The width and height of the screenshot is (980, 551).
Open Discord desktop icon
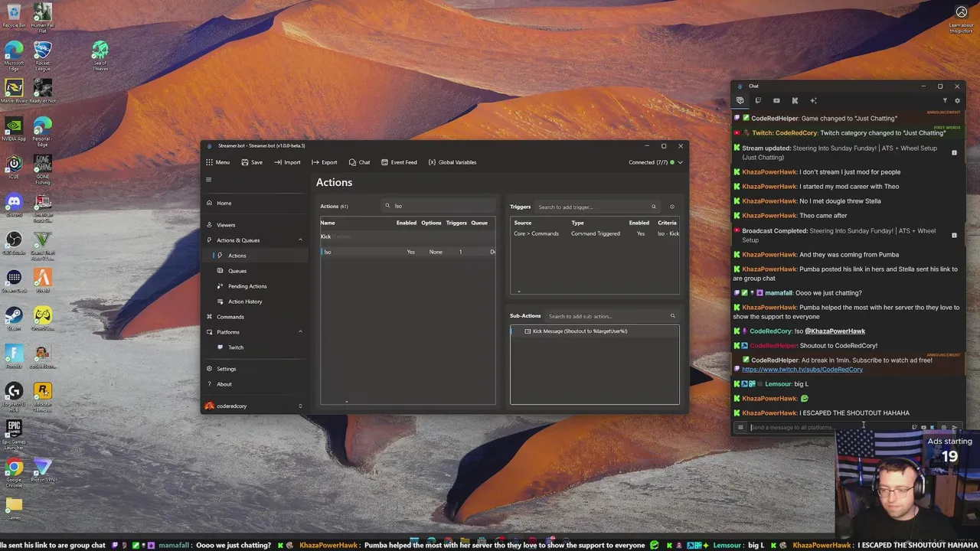[x=14, y=204]
